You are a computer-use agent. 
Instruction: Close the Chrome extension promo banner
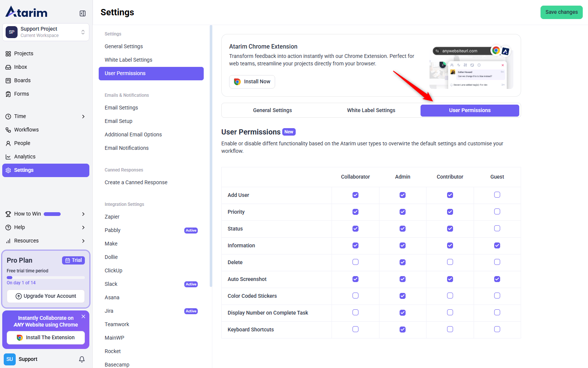point(83,316)
